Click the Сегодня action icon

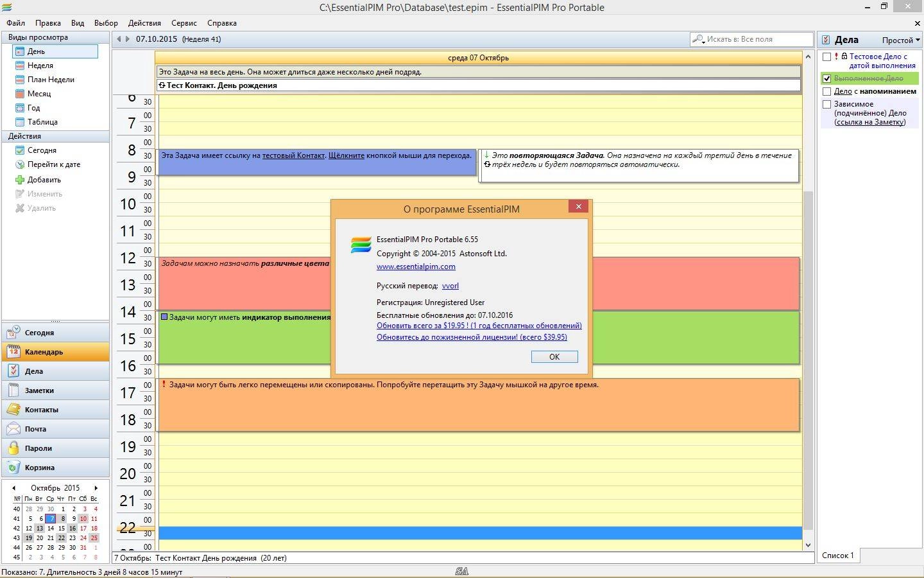(x=20, y=150)
